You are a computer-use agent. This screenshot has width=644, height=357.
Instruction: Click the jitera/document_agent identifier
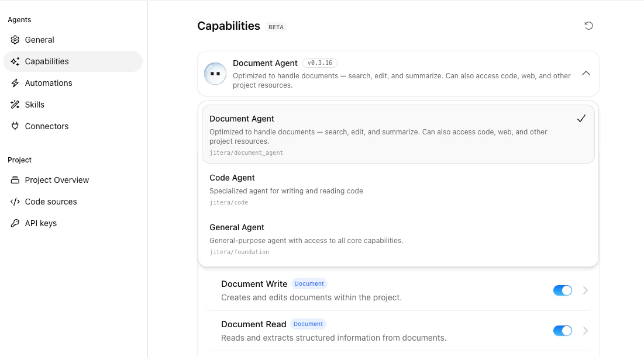[246, 152]
